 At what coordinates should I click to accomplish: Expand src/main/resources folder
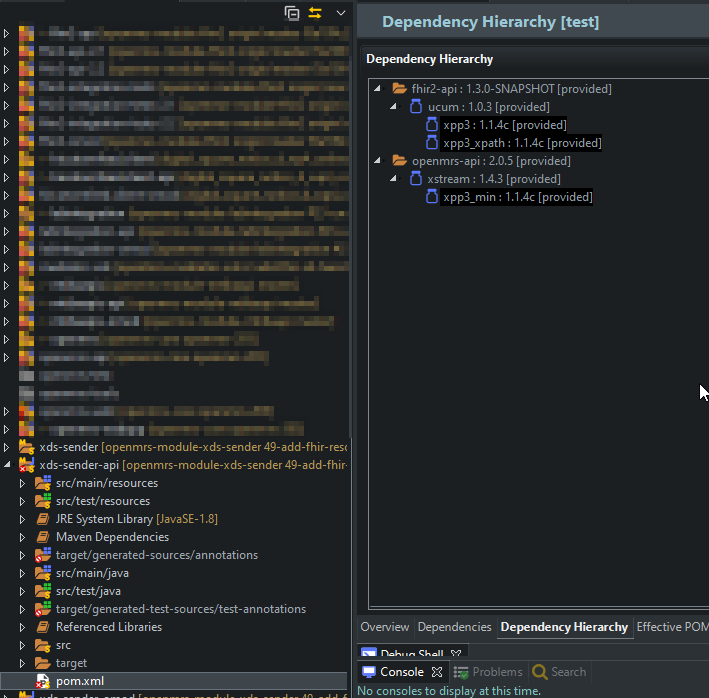[x=22, y=483]
